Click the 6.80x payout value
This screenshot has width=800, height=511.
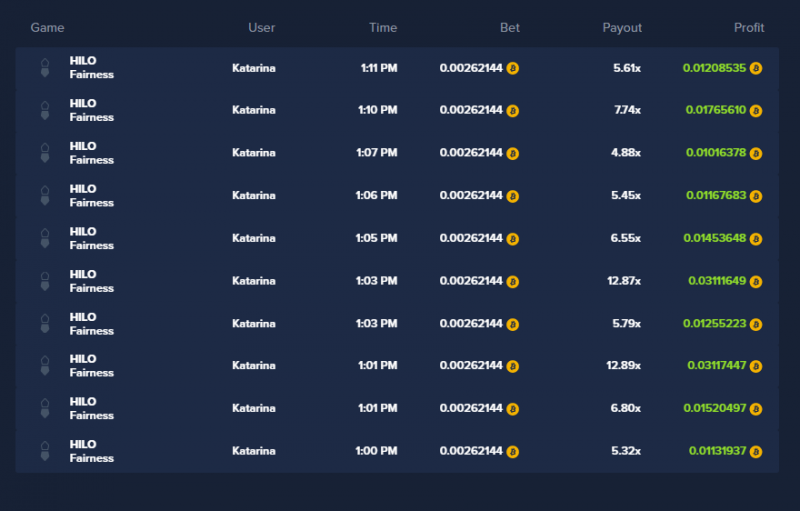(626, 408)
